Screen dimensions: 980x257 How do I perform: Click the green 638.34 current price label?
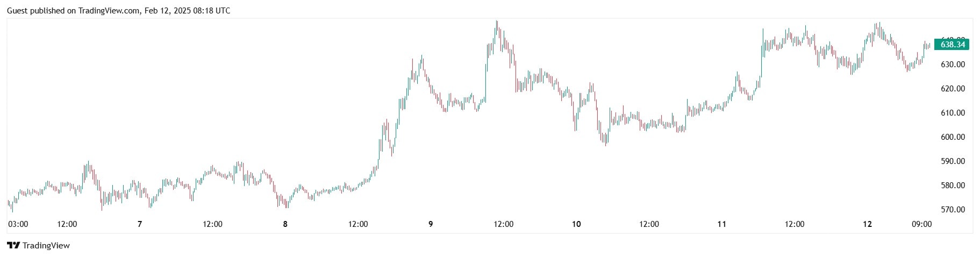[x=952, y=45]
